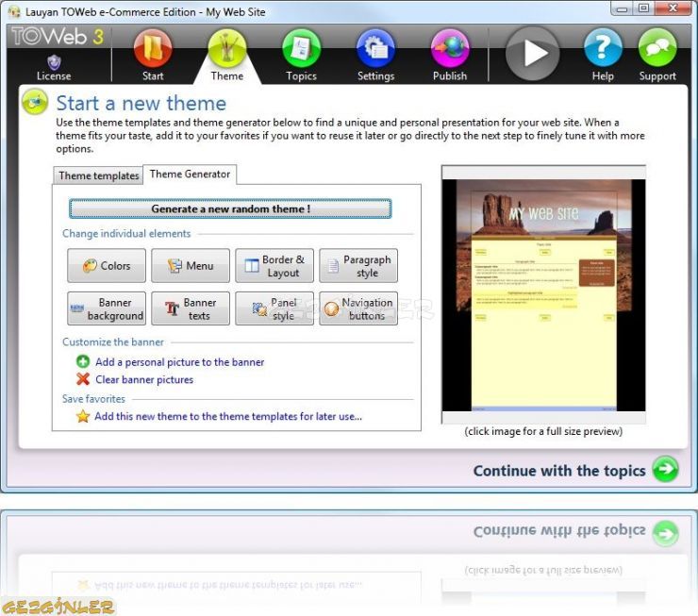Viewport: 698px width, 616px height.
Task: Go to the Publish globe icon
Action: coord(450,48)
